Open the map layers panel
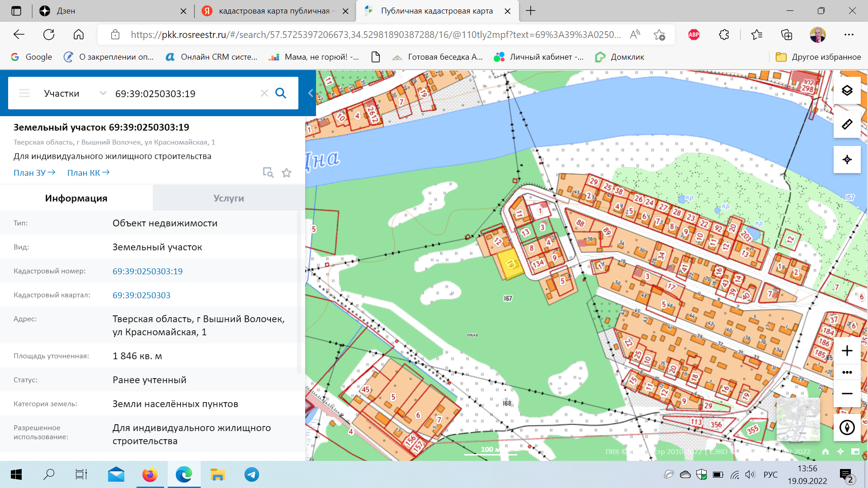The width and height of the screenshot is (868, 488). (847, 91)
